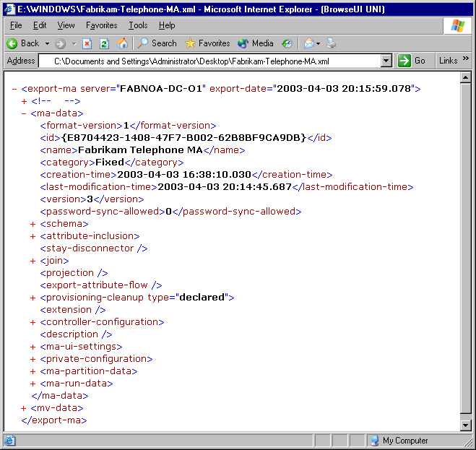Click the extension element
Image resolution: width=476 pixels, height=450 pixels.
(73, 310)
